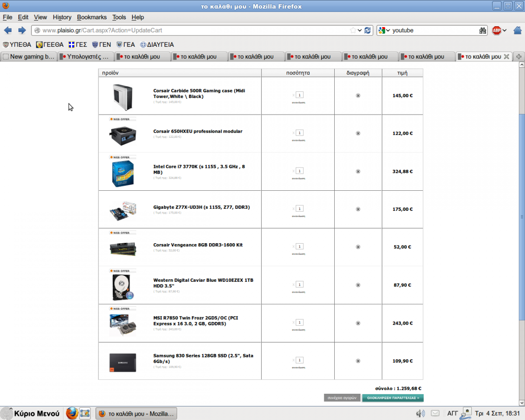Remove Western Digital Caviar Blue from cart
The image size is (525, 420).
358,285
